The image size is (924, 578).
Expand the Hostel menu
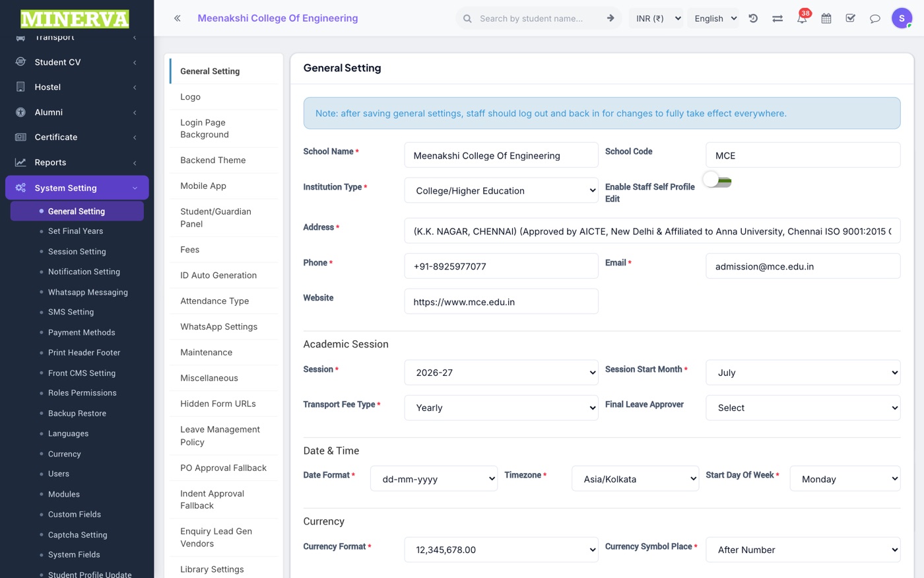point(135,87)
